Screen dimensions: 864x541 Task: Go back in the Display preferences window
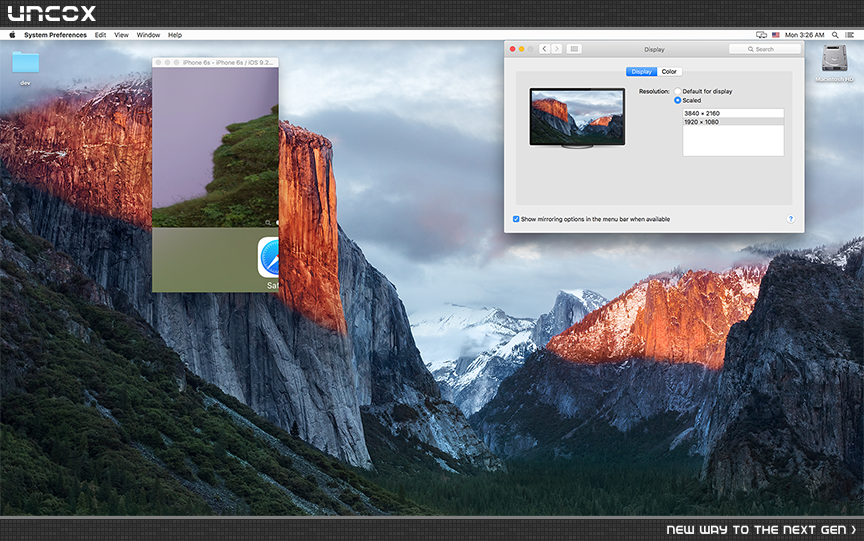coord(544,49)
